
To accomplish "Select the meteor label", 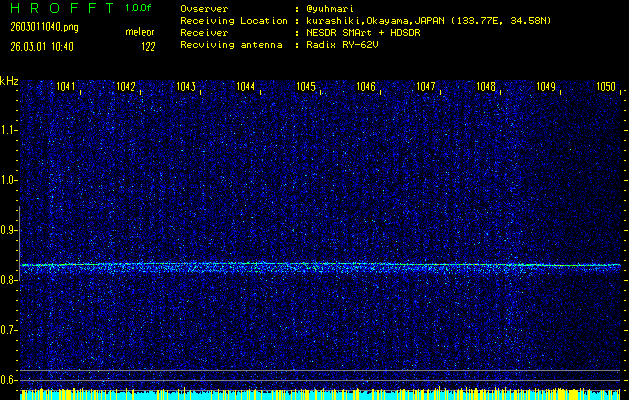I will (140, 33).
